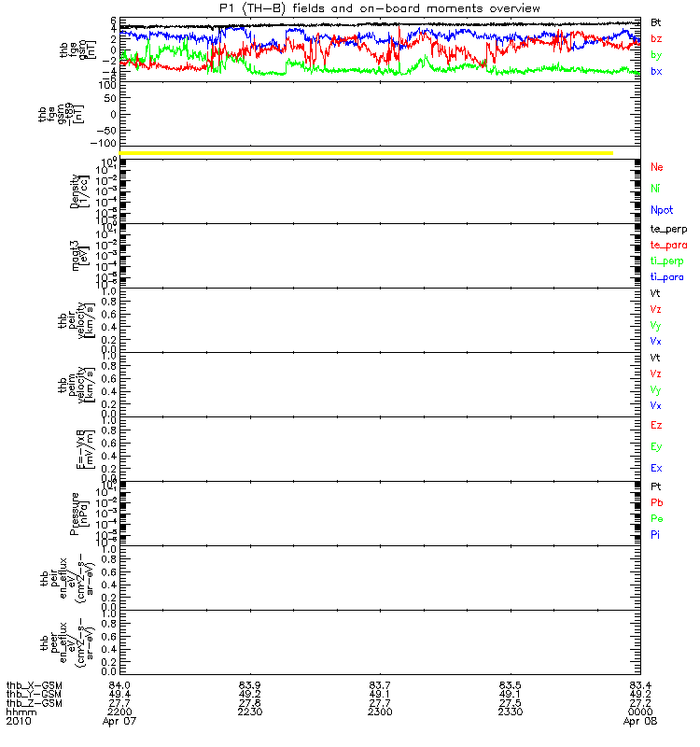This screenshot has height=747, width=700.
Task: Click the year 2010 label
Action: (x=19, y=721)
